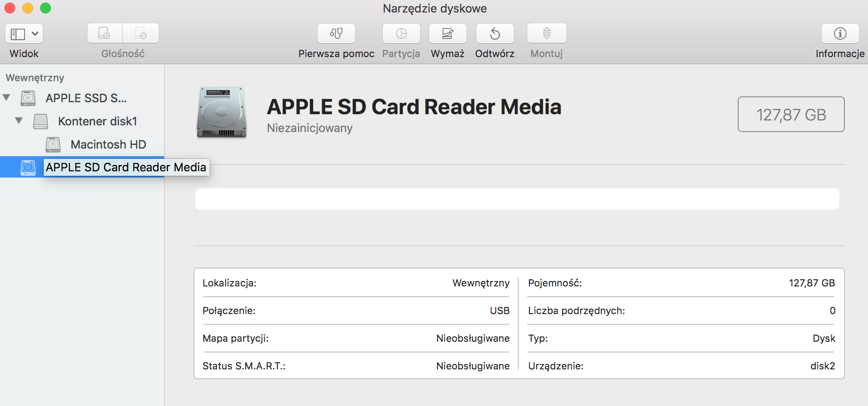Click the Połączenie: label

pyautogui.click(x=229, y=311)
